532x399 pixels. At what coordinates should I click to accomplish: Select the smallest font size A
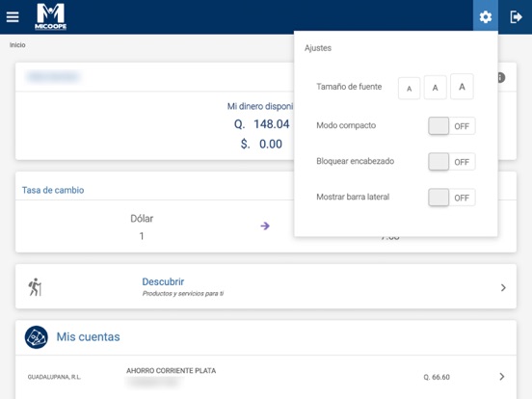[410, 89]
